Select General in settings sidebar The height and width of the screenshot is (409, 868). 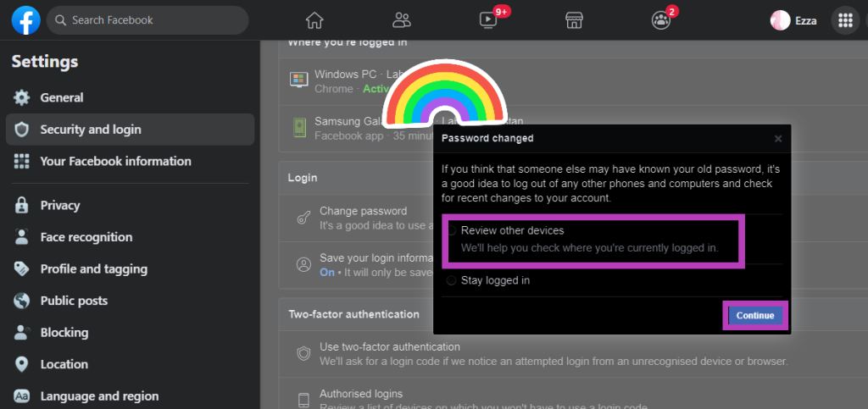pyautogui.click(x=130, y=98)
